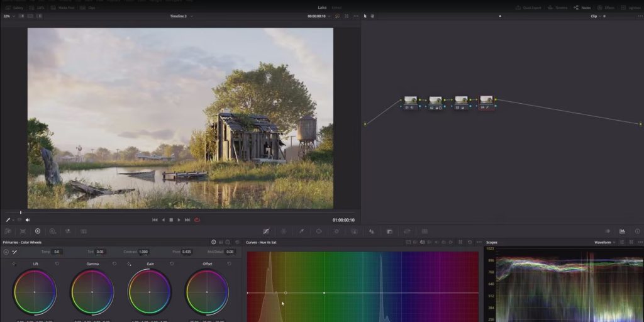Screen dimensions: 644x322
Task: Toggle the Timeline panel button
Action: point(557,8)
